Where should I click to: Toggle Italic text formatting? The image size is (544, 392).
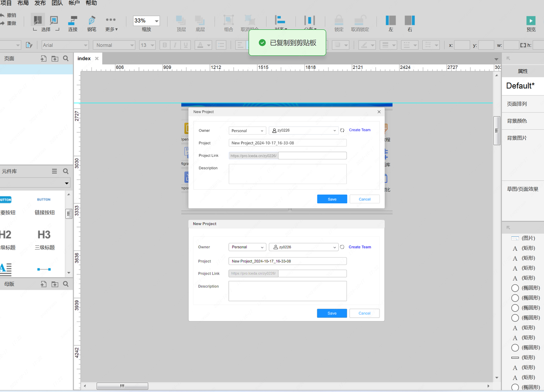pyautogui.click(x=175, y=45)
